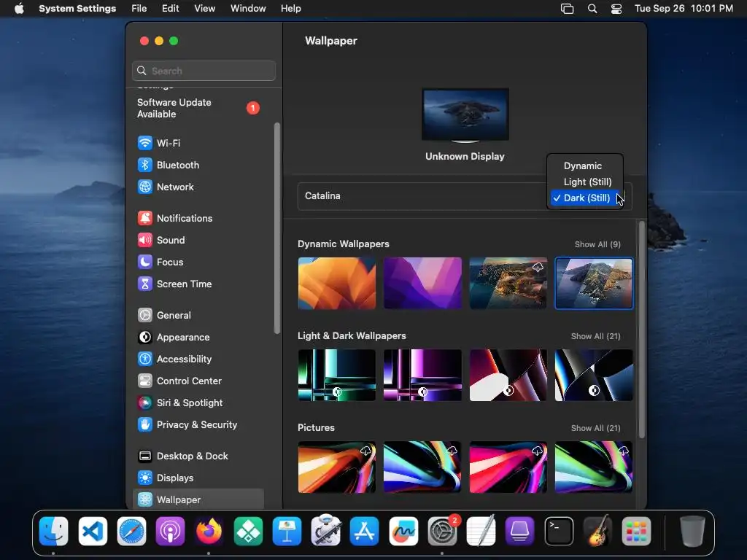Choose Dynamic in the popup menu
The width and height of the screenshot is (747, 560).
[585, 166]
